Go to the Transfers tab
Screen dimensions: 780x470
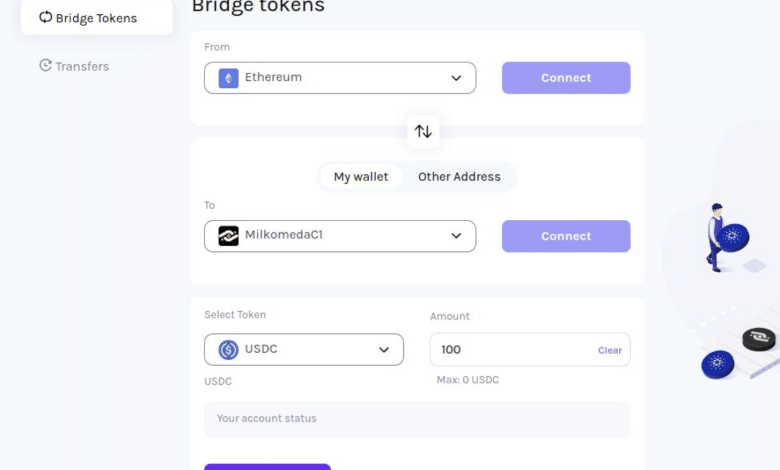point(82,66)
